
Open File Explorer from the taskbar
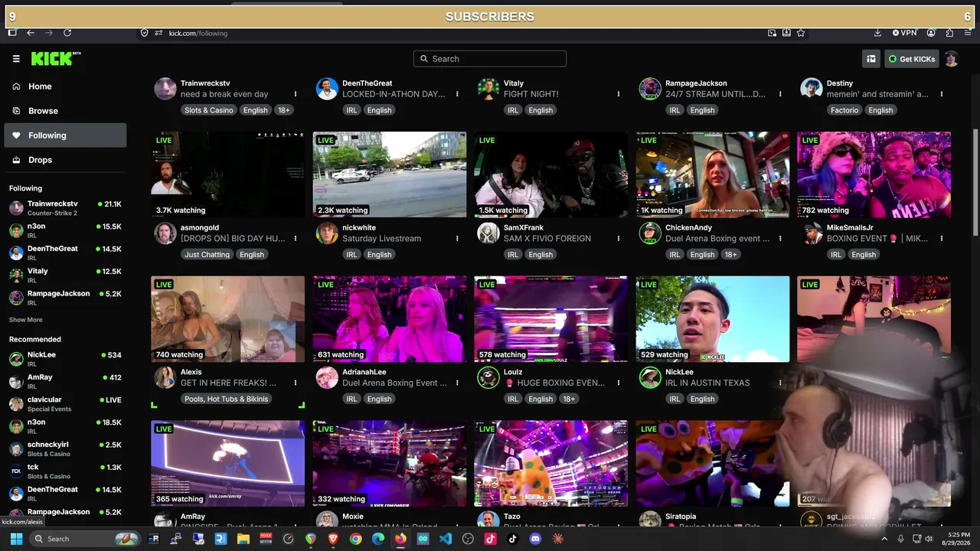(x=243, y=539)
